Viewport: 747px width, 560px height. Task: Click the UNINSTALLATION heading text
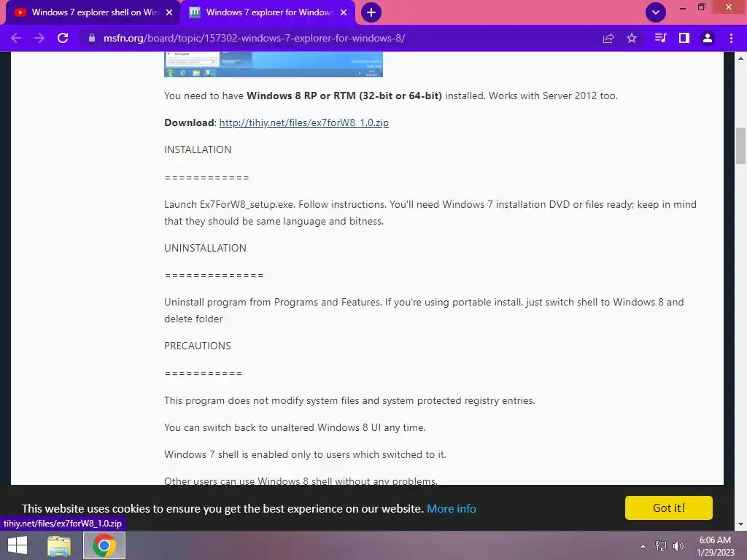click(x=205, y=248)
